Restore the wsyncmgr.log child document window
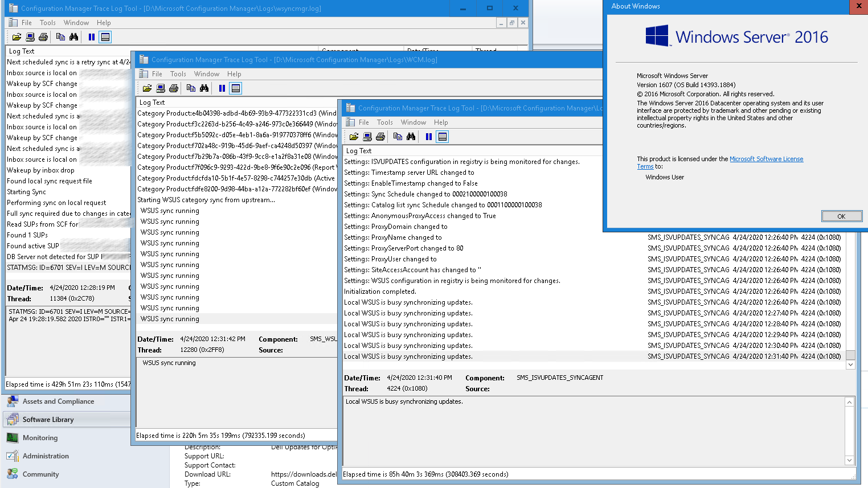The height and width of the screenshot is (488, 868). [511, 23]
